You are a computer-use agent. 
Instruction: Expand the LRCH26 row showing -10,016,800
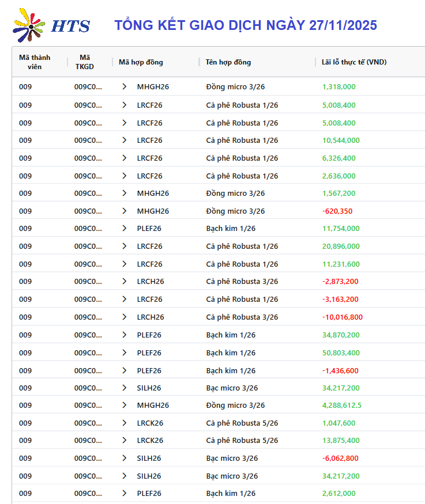124,317
